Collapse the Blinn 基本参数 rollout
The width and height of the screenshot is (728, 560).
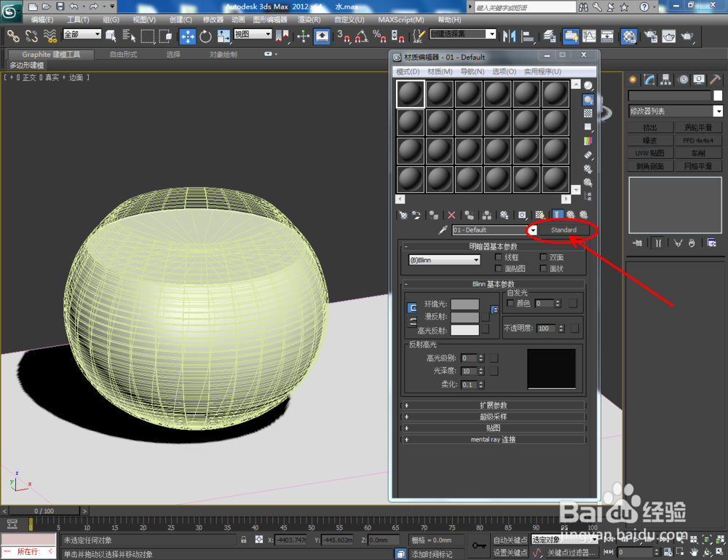click(493, 284)
